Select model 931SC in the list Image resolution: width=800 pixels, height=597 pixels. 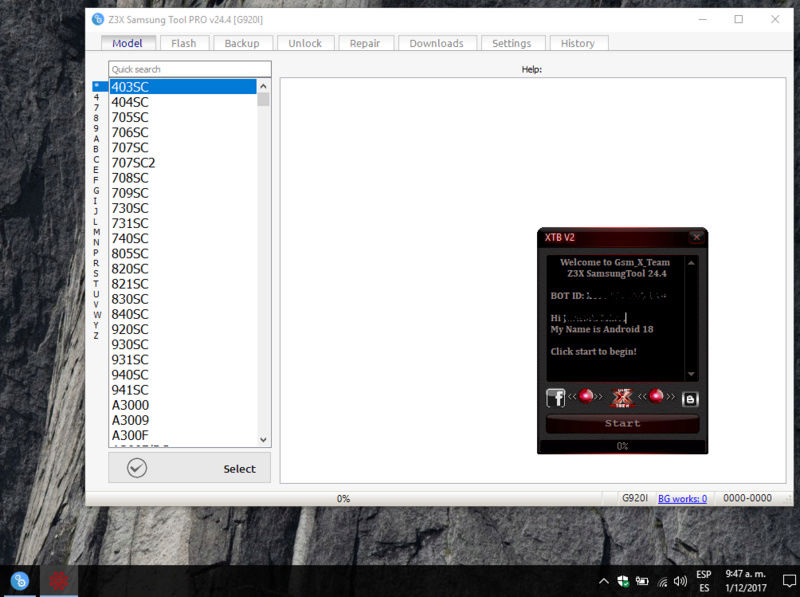(x=183, y=360)
